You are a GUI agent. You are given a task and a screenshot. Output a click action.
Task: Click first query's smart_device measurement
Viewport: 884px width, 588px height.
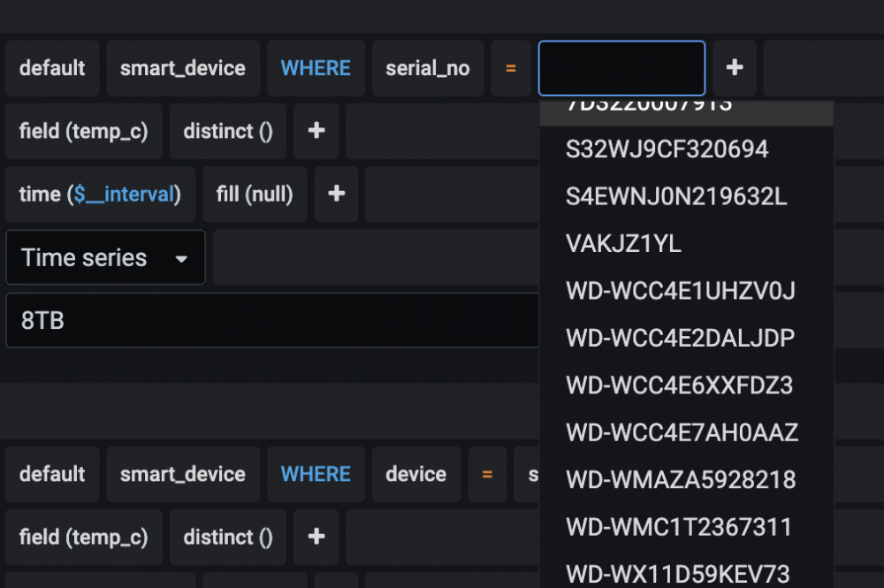[x=183, y=68]
